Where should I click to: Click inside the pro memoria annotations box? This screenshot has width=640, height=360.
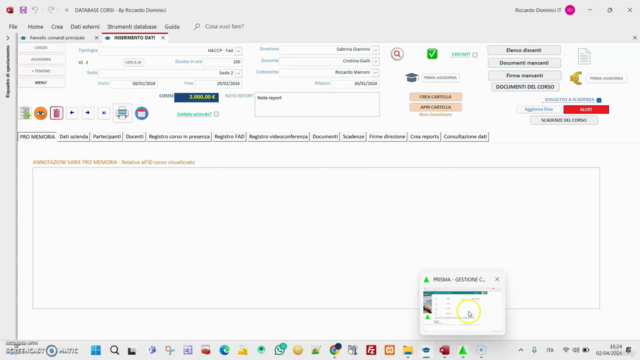point(316,238)
